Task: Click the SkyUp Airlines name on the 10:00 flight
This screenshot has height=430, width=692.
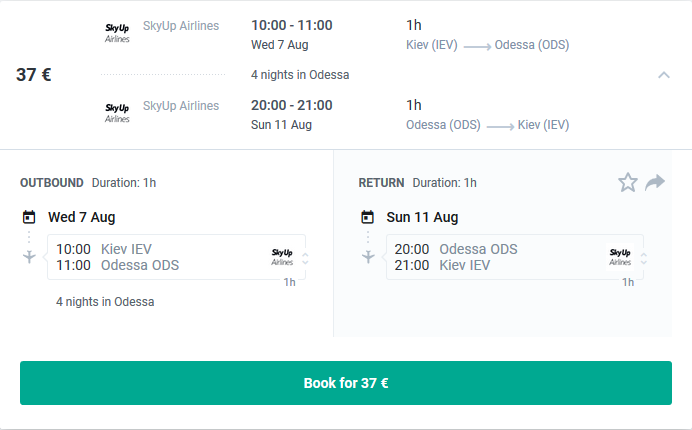Action: [x=181, y=25]
